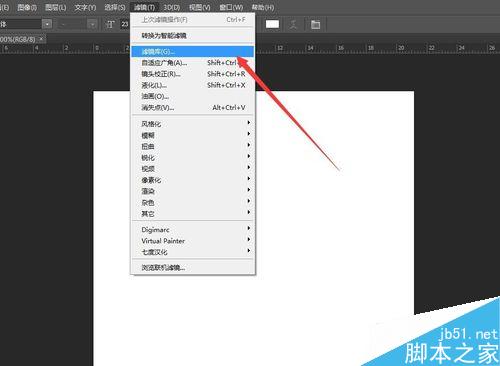This screenshot has width=500, height=366.
Task: Open the 视图(V) menu
Action: pyautogui.click(x=200, y=7)
